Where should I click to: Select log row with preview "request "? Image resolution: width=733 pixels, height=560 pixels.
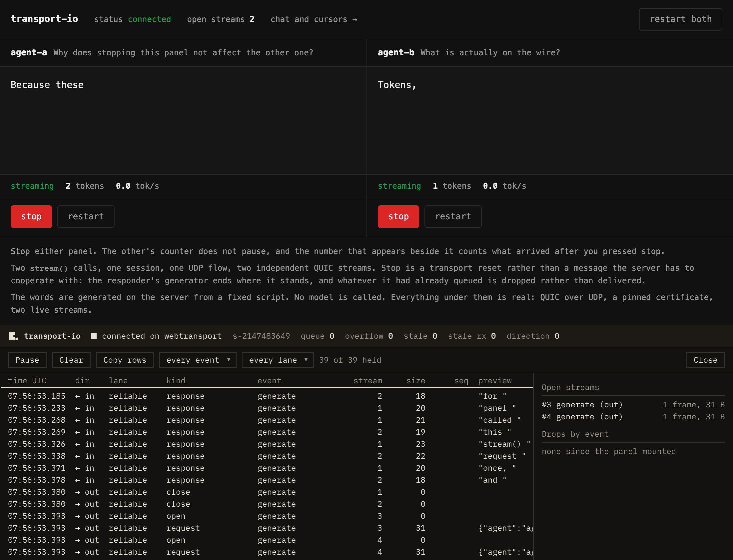[x=267, y=456]
